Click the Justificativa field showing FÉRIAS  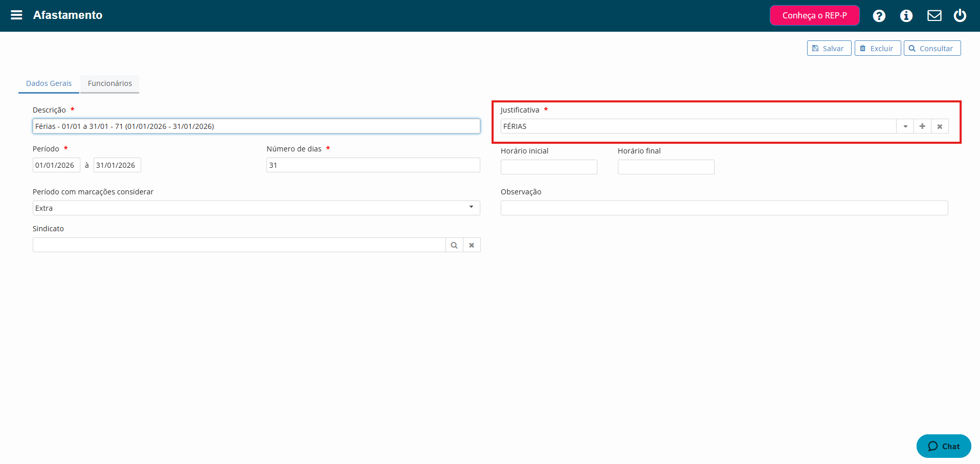698,126
